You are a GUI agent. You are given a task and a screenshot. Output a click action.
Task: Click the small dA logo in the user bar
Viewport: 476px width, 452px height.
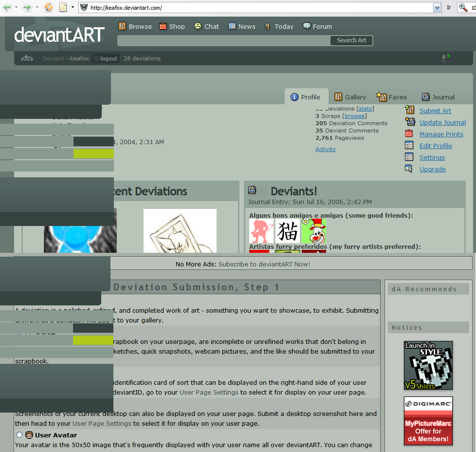27,58
